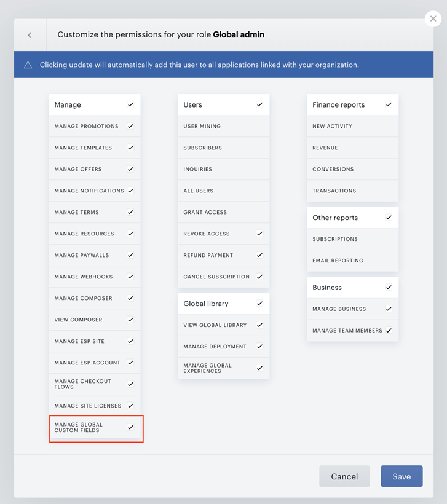The width and height of the screenshot is (447, 504).
Task: Select the Conversions report row
Action: (352, 169)
